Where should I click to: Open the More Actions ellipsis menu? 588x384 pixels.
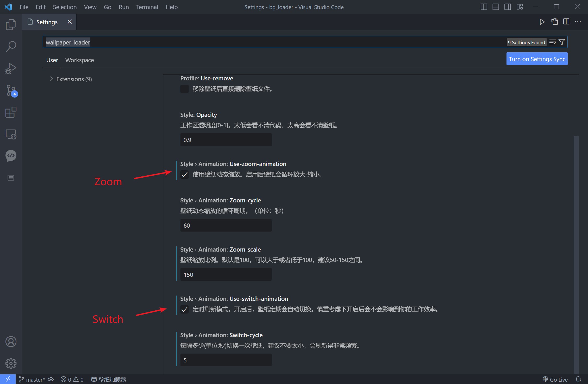[x=578, y=22]
